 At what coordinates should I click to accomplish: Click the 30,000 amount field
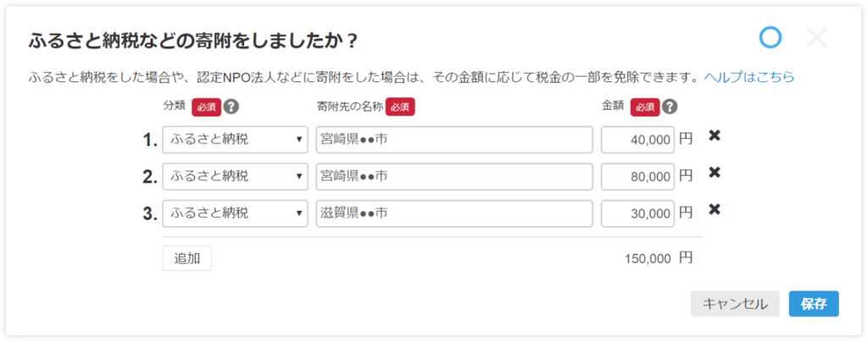pos(637,213)
